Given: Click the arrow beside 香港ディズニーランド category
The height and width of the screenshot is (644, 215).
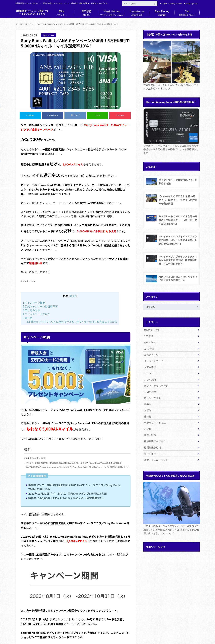Looking at the screenshot, I should point(198,460).
